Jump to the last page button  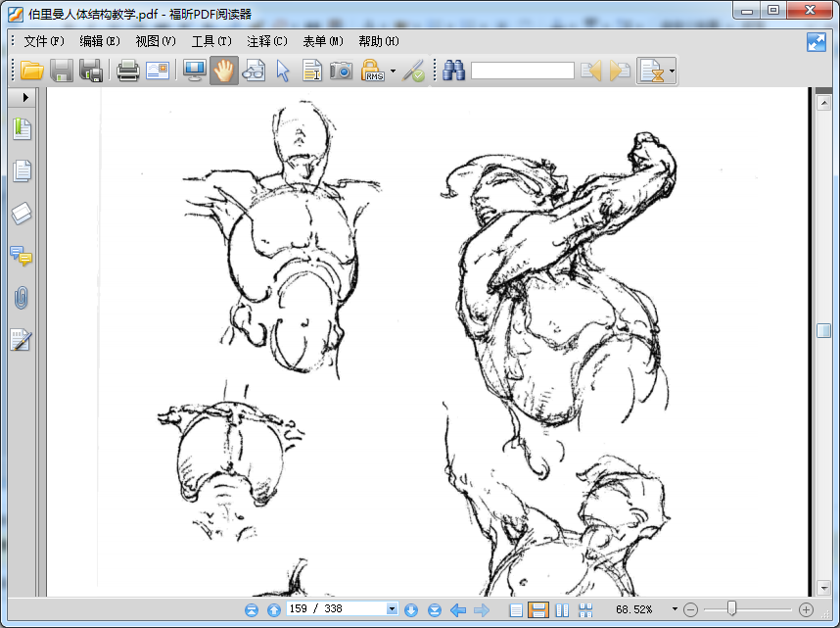coord(435,609)
